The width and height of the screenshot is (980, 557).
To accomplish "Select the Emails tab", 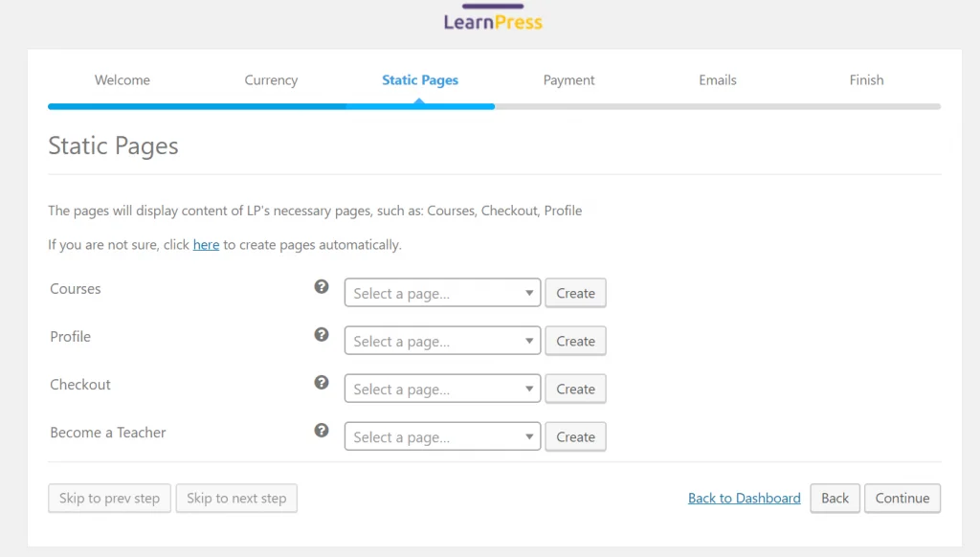I will (718, 80).
